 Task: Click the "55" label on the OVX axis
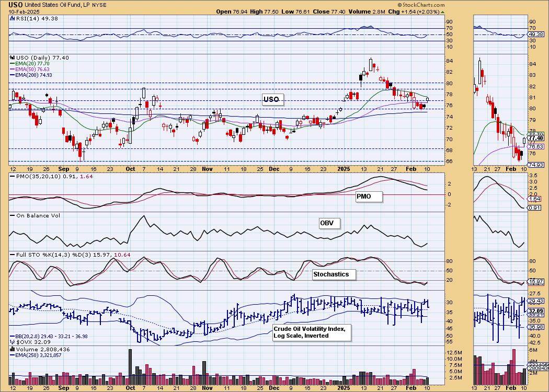point(450,342)
